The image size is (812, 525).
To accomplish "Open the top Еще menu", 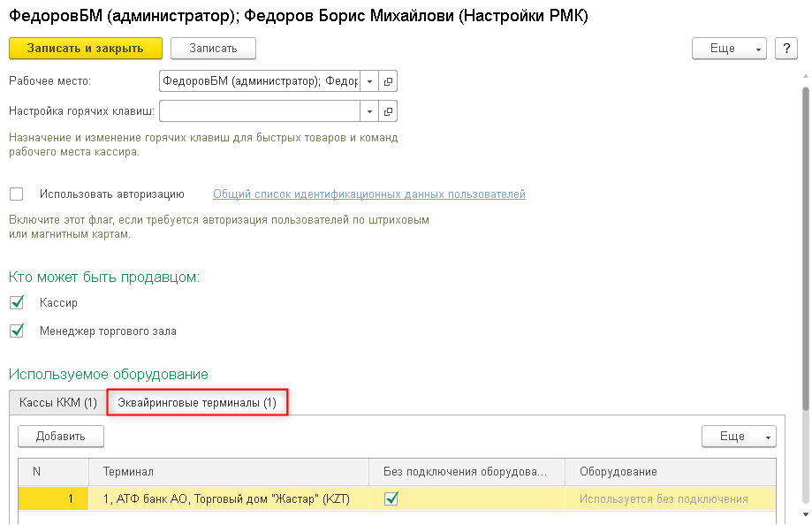I will coord(729,49).
